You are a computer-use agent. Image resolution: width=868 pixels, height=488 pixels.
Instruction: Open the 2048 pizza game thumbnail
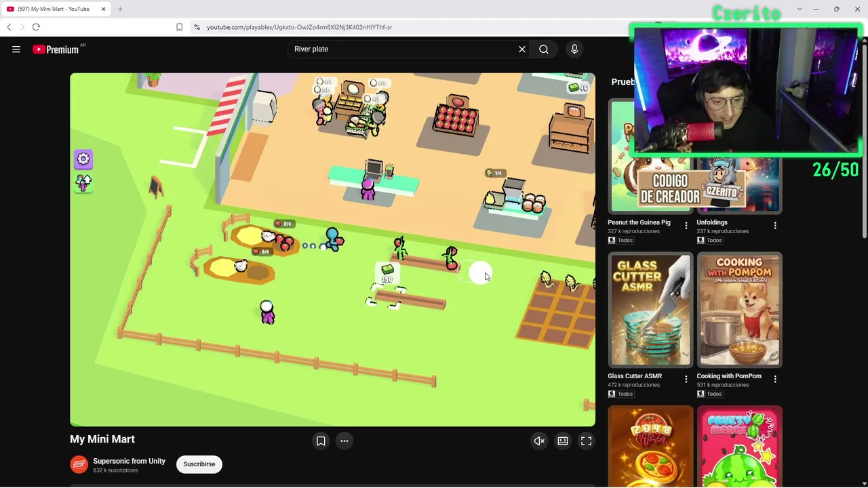tap(650, 446)
